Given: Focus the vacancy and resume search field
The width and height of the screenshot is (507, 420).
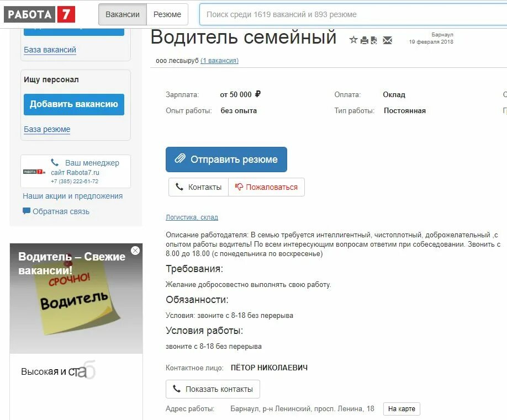Looking at the screenshot, I should (x=353, y=14).
